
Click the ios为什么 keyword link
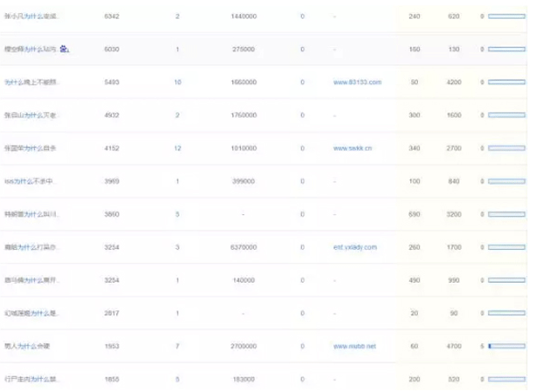tap(29, 181)
